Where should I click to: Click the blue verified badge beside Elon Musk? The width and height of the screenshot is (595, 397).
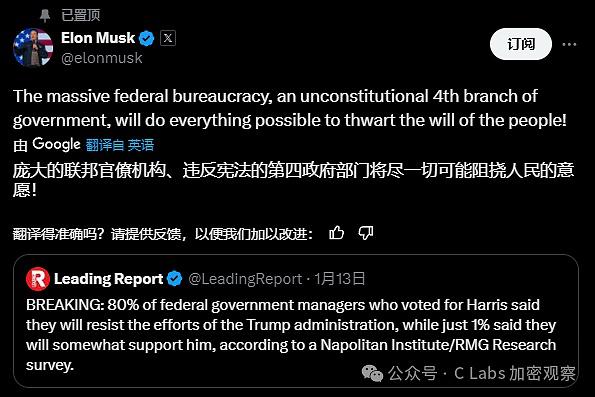tap(146, 38)
